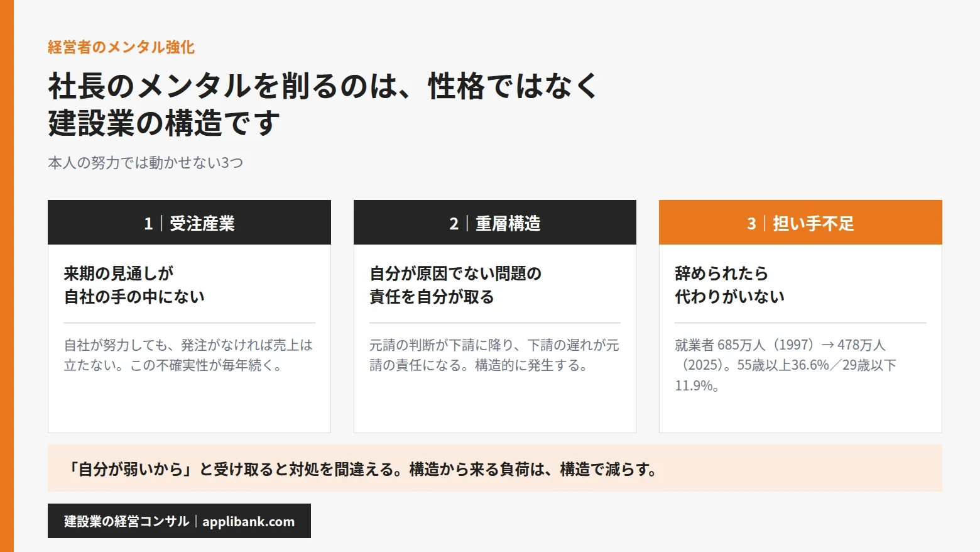The height and width of the screenshot is (552, 980).
Task: Select the sentence 構造から来る負荷は、構造で減らす。
Action: [534, 469]
